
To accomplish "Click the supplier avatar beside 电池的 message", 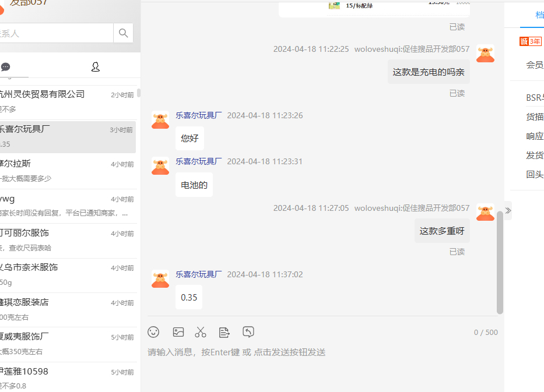I will click(x=160, y=166).
